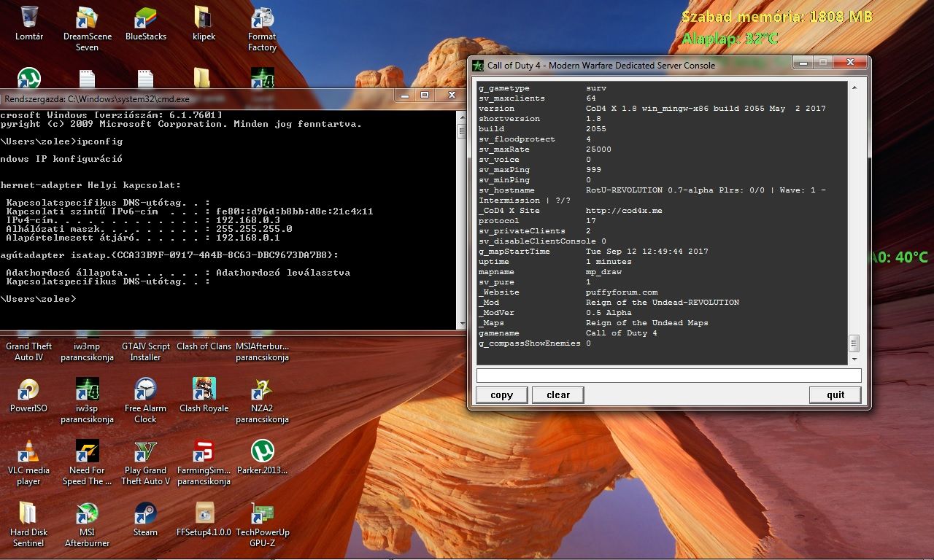Viewport: 934px width, 560px height.
Task: Minimize the Dedicated Server Console window
Action: (x=804, y=63)
